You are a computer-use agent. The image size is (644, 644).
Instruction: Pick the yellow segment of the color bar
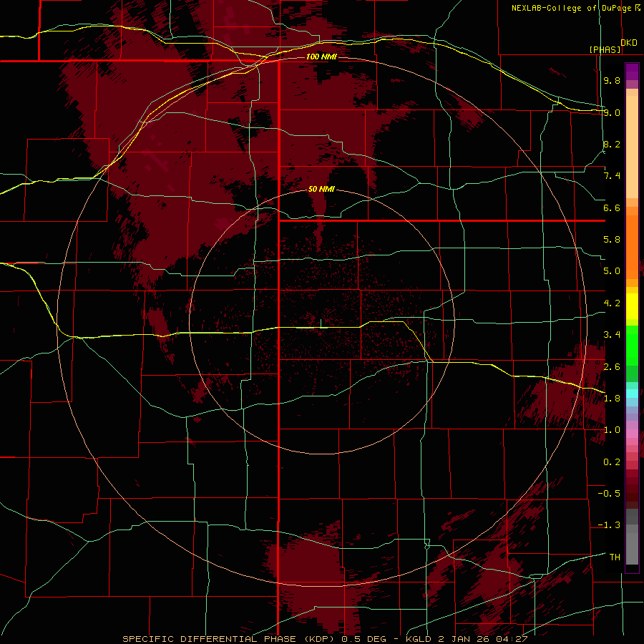coord(632,306)
